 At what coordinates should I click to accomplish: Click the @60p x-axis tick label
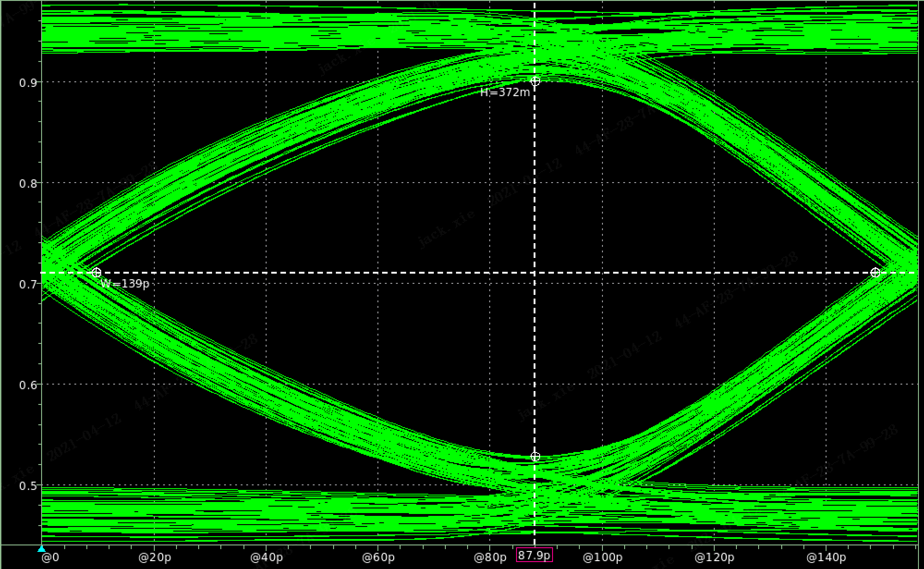coord(378,558)
